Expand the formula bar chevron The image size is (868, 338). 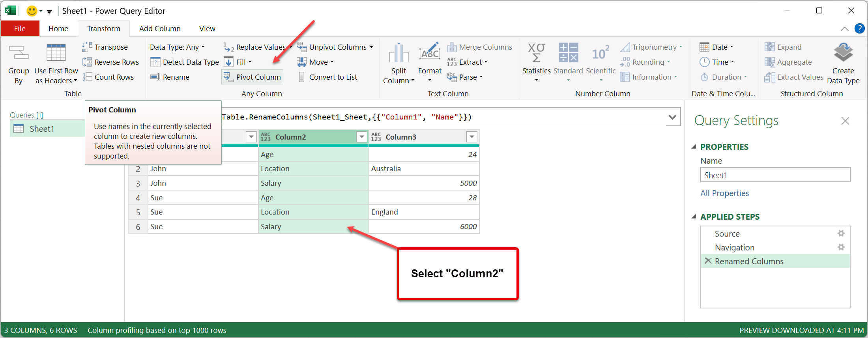672,117
